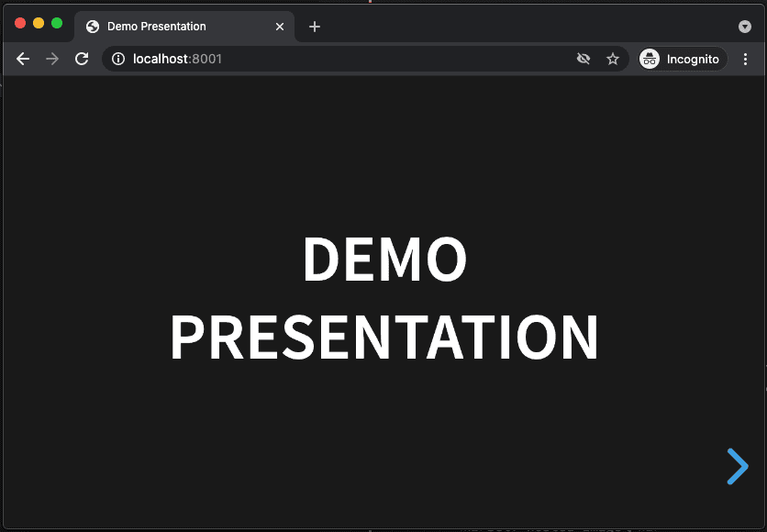Click the DEMO heading word
The width and height of the screenshot is (767, 532).
[384, 259]
